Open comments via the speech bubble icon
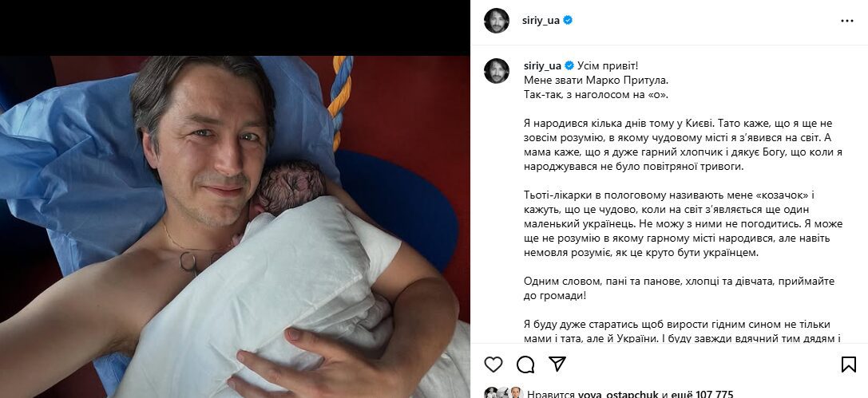 525,365
